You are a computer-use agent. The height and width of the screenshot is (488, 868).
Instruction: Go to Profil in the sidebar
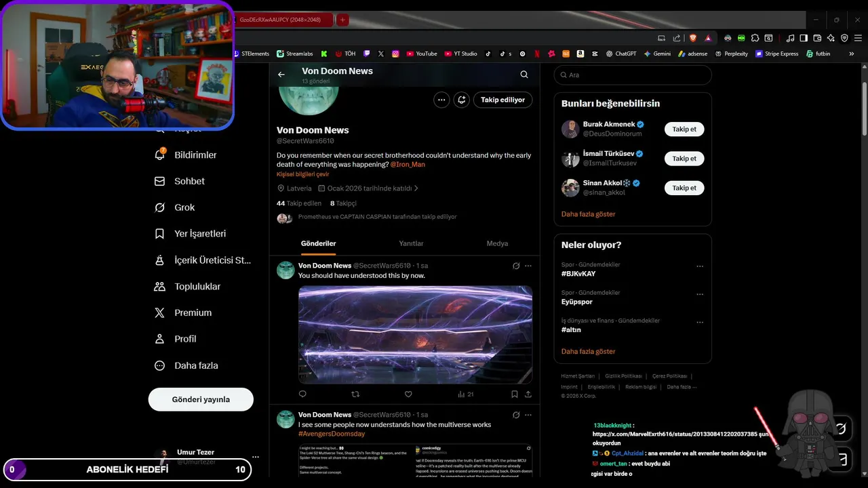175,339
